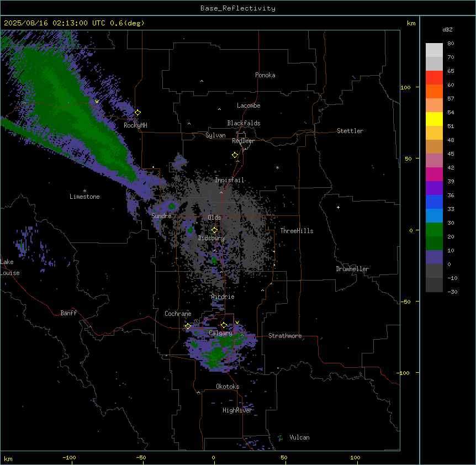
Task: Click the Limestone label
Action: coord(84,197)
